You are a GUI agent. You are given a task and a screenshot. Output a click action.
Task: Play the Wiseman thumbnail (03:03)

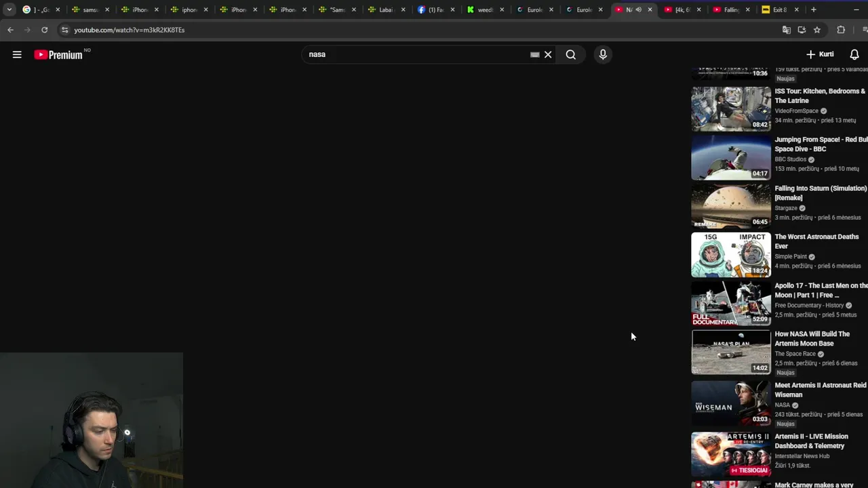(x=731, y=403)
